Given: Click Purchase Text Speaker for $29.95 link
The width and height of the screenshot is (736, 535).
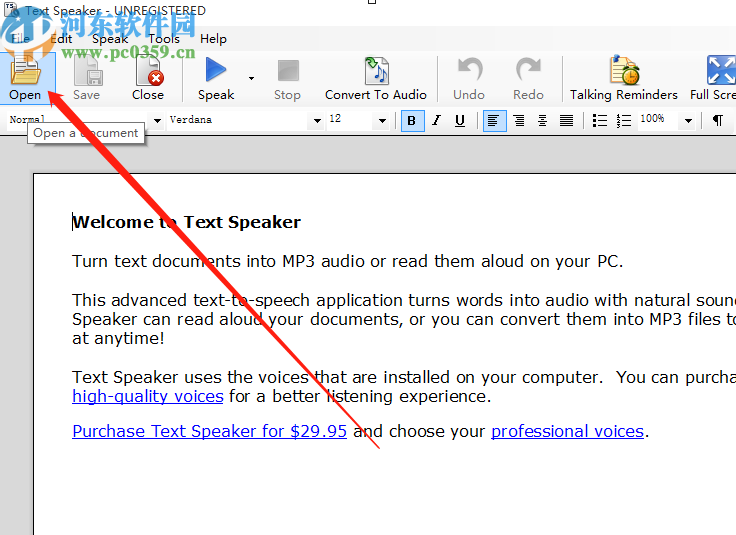Looking at the screenshot, I should pyautogui.click(x=209, y=431).
